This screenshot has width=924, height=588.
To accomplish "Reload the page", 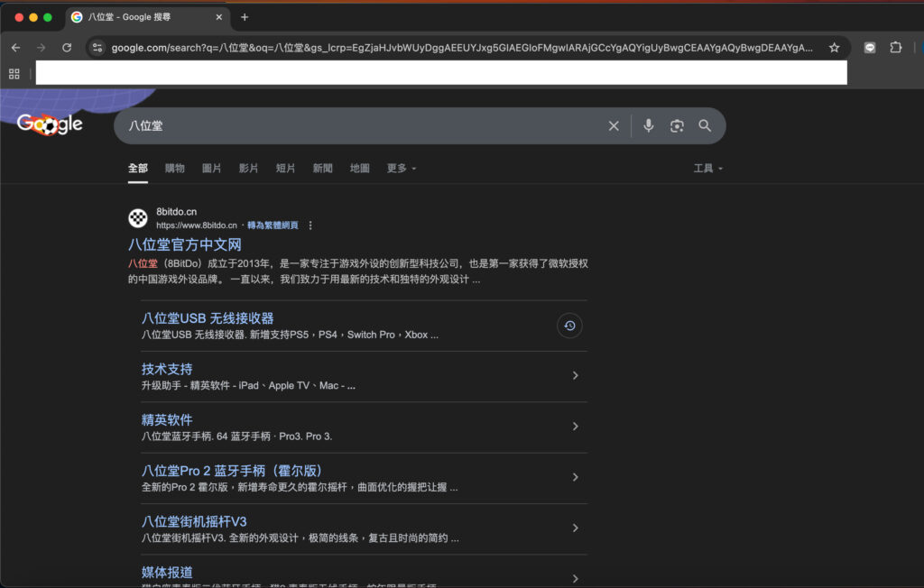I will (x=67, y=48).
